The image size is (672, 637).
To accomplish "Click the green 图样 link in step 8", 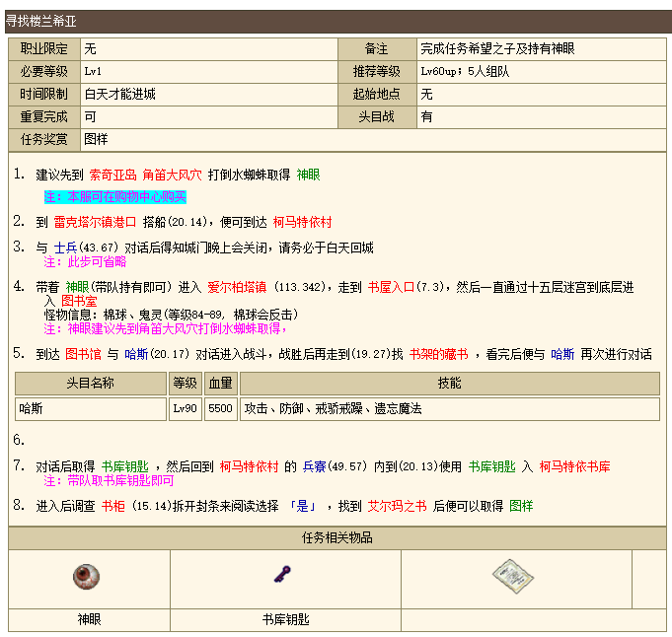I will [x=521, y=506].
